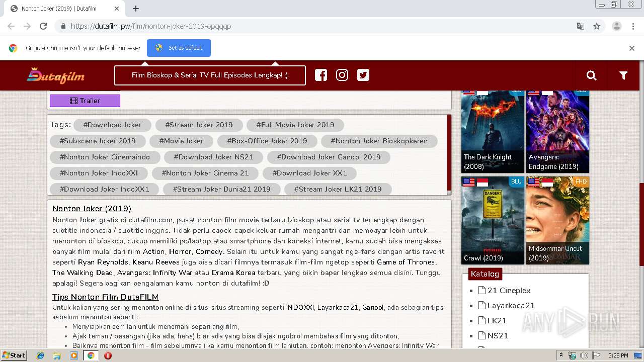Open NS21 catalog link

[498, 335]
